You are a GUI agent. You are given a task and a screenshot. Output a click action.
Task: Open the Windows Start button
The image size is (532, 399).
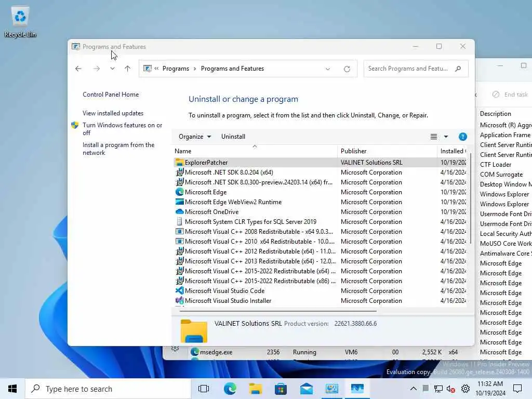(x=12, y=389)
